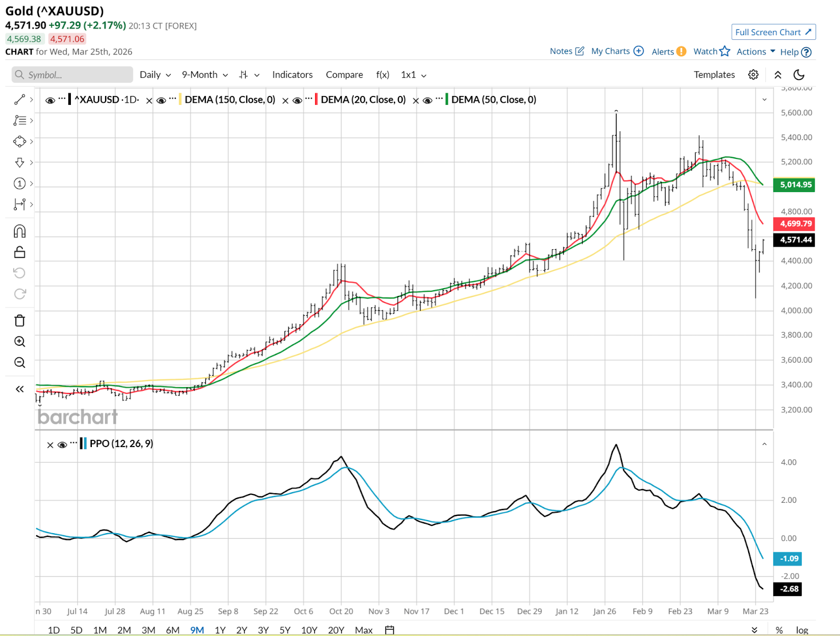Expand the 9-Month period dropdown
This screenshot has height=636, width=840.
click(x=205, y=75)
